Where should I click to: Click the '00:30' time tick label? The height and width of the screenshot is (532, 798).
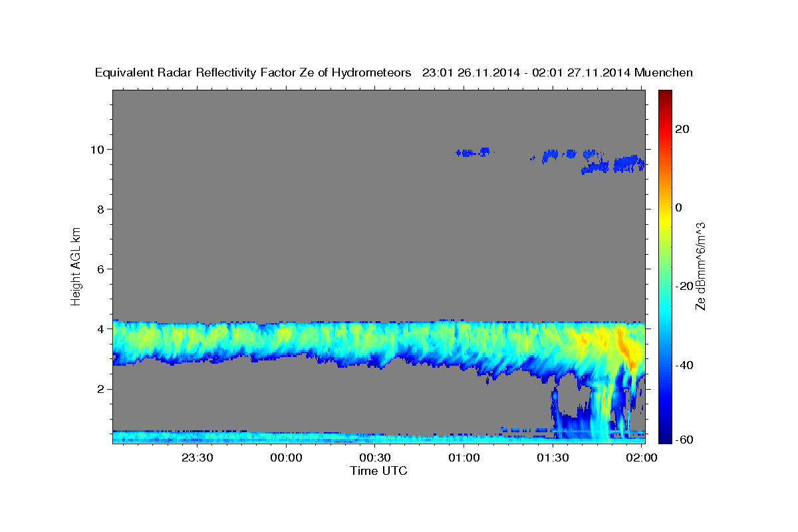pos(375,458)
